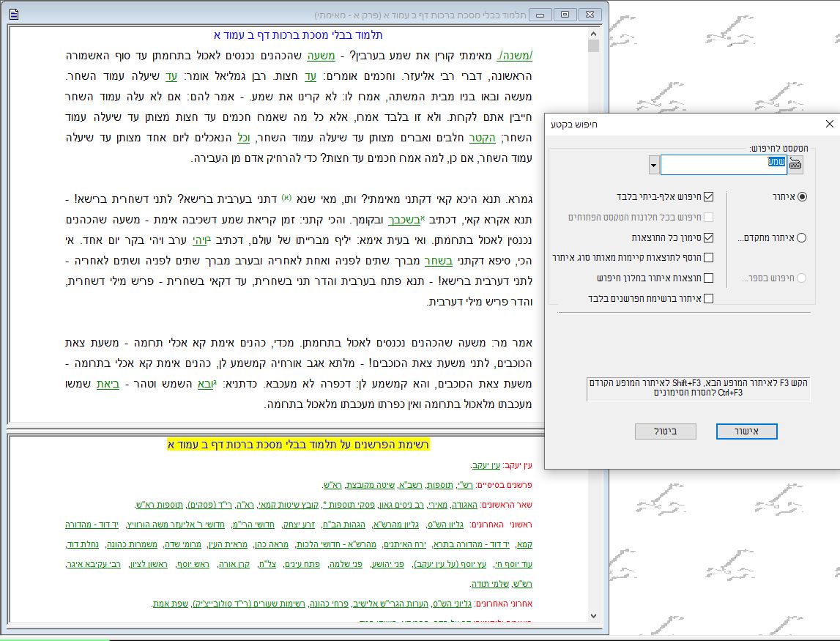Open the רשב"א commentary link

[x=410, y=485]
